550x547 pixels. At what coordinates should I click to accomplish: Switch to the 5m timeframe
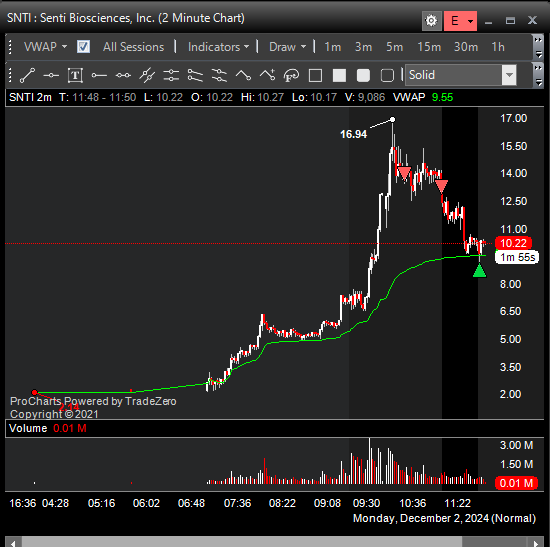395,47
